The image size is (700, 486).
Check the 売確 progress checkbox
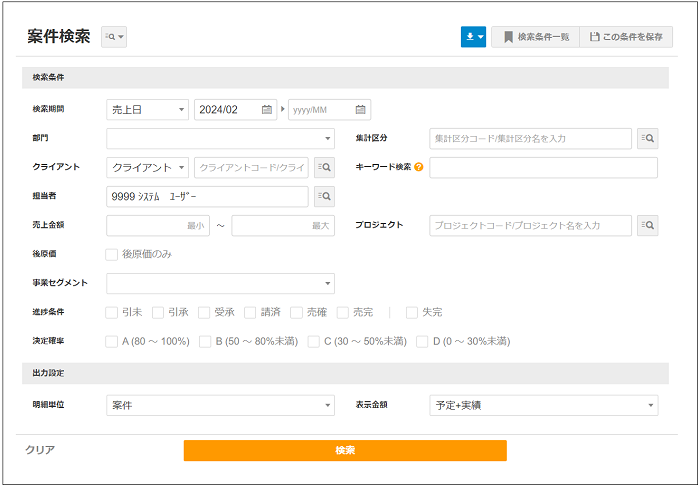coord(296,312)
